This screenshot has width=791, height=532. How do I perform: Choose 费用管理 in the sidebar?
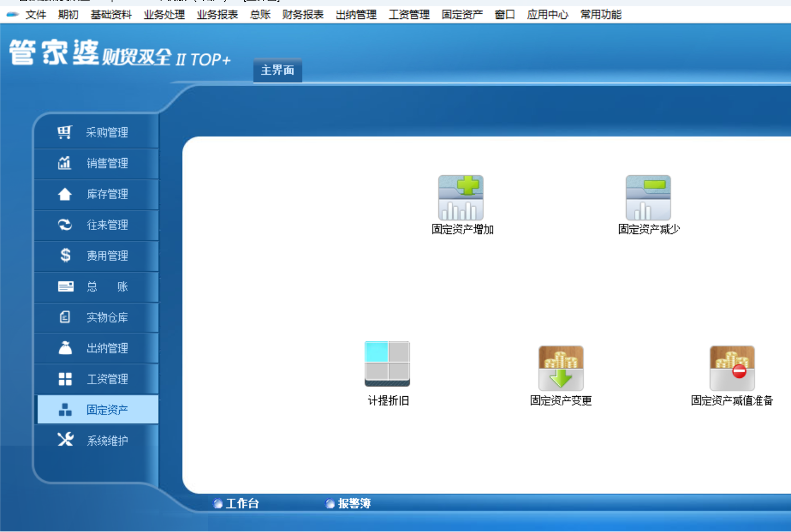96,256
